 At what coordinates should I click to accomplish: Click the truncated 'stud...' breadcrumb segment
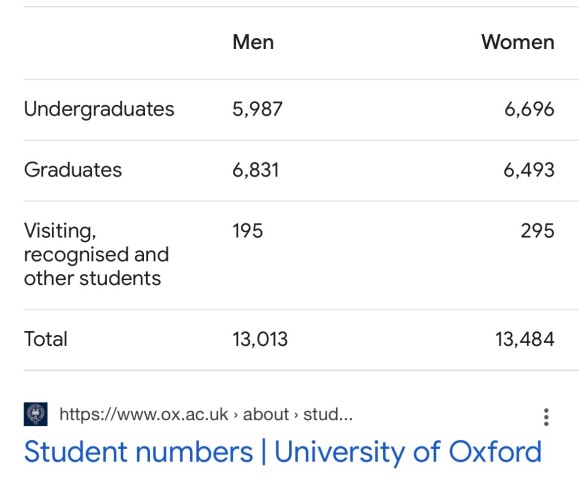(328, 414)
